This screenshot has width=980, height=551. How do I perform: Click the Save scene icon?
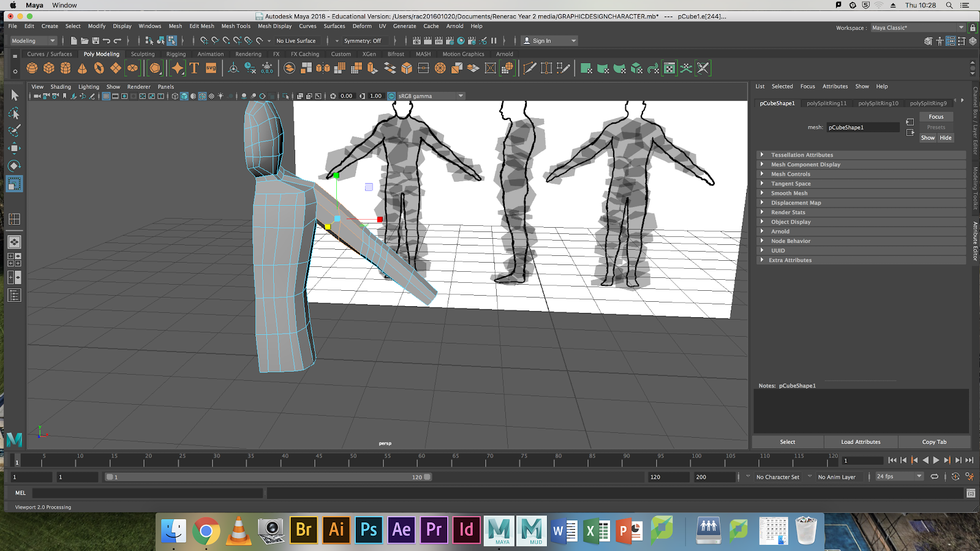point(96,41)
